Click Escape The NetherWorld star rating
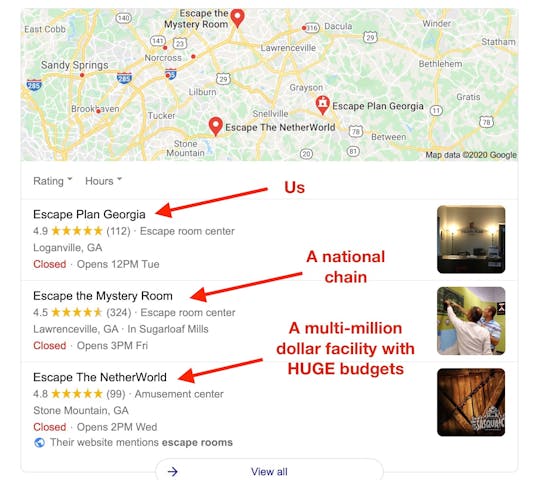This screenshot has width=549, height=480. 77,394
